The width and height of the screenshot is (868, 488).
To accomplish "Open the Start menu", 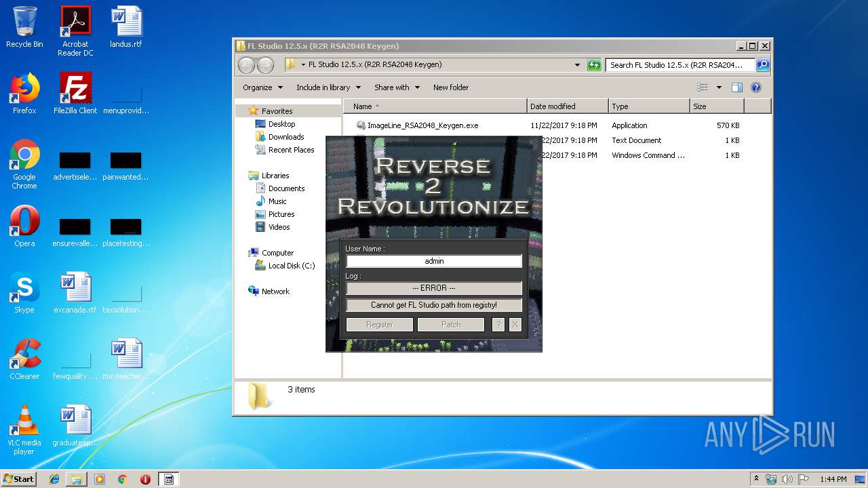I will (19, 479).
